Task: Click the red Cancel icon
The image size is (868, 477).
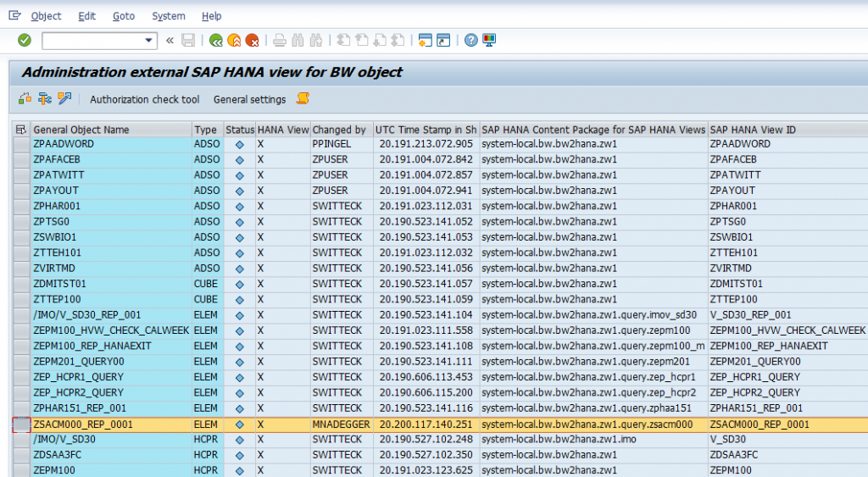Action: click(x=253, y=41)
